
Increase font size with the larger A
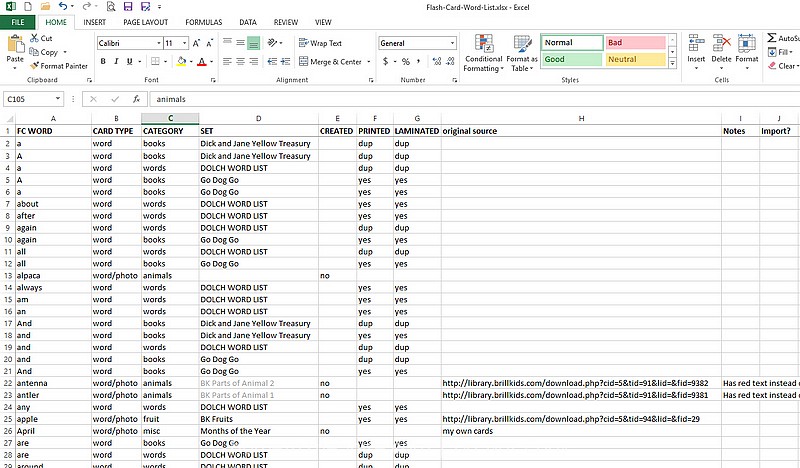[196, 43]
